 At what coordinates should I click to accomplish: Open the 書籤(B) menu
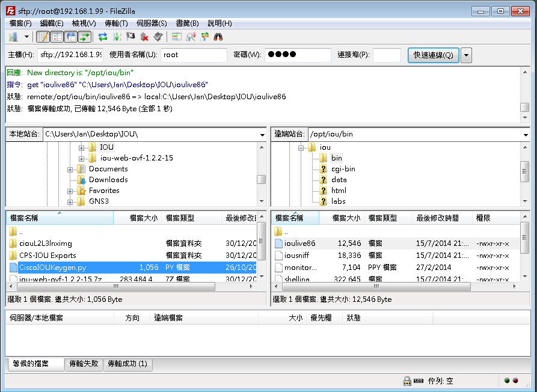pyautogui.click(x=188, y=23)
